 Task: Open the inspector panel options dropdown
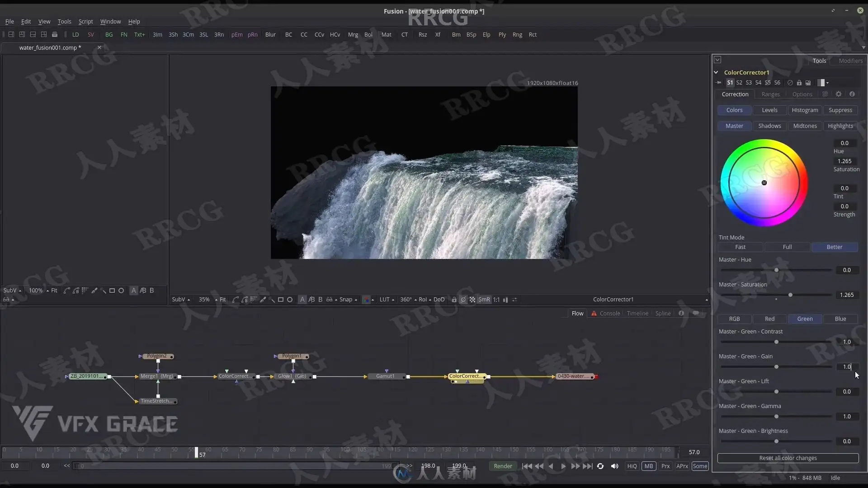pos(717,60)
